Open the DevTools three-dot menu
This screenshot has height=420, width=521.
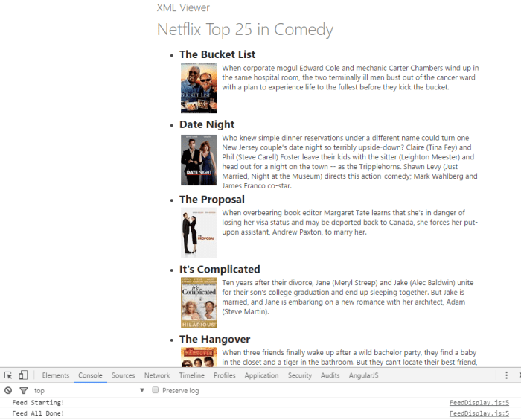pos(507,375)
